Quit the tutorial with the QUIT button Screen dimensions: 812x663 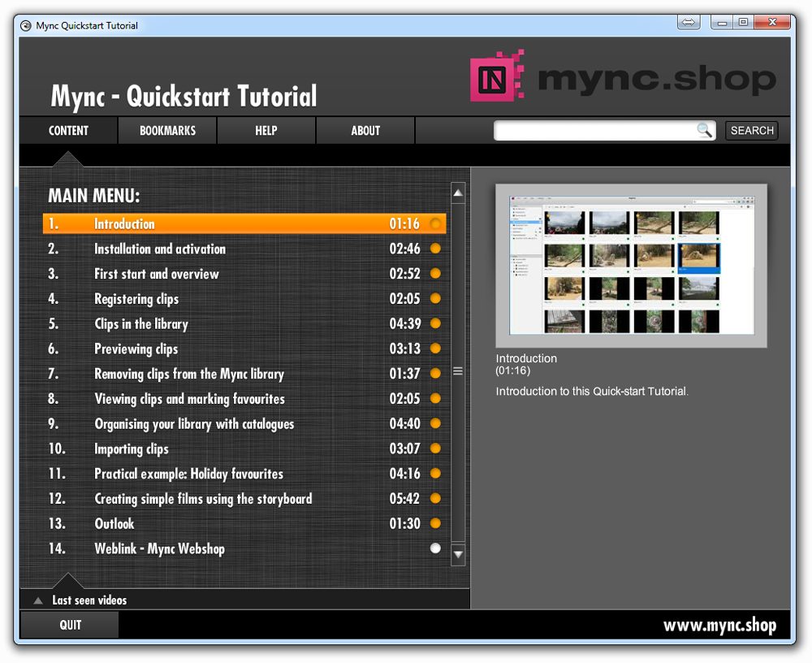[70, 625]
